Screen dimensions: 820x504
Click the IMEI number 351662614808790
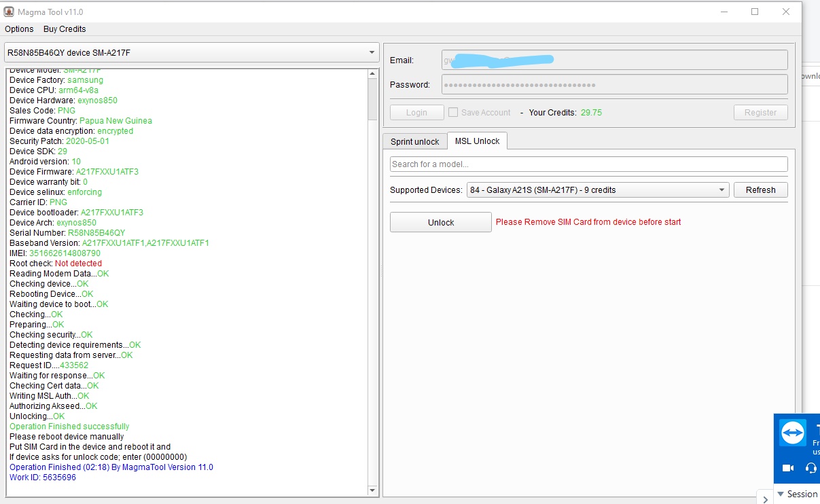tap(65, 253)
